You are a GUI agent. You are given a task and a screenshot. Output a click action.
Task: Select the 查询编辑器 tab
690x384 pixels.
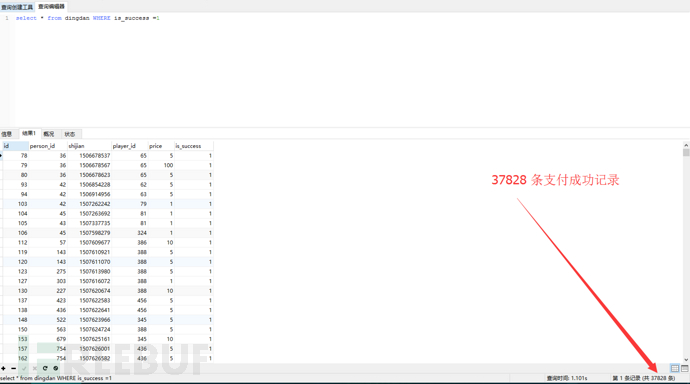tap(51, 7)
